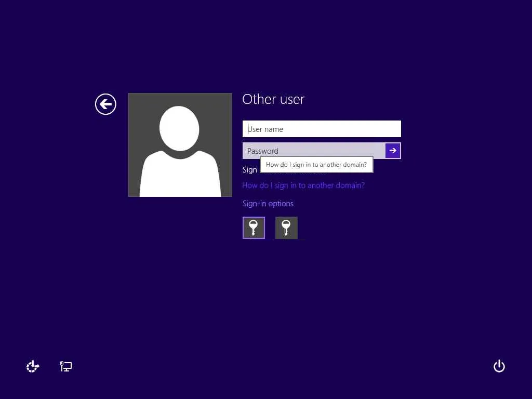Viewport: 532px width, 399px height.
Task: Open the power options button
Action: pos(499,366)
